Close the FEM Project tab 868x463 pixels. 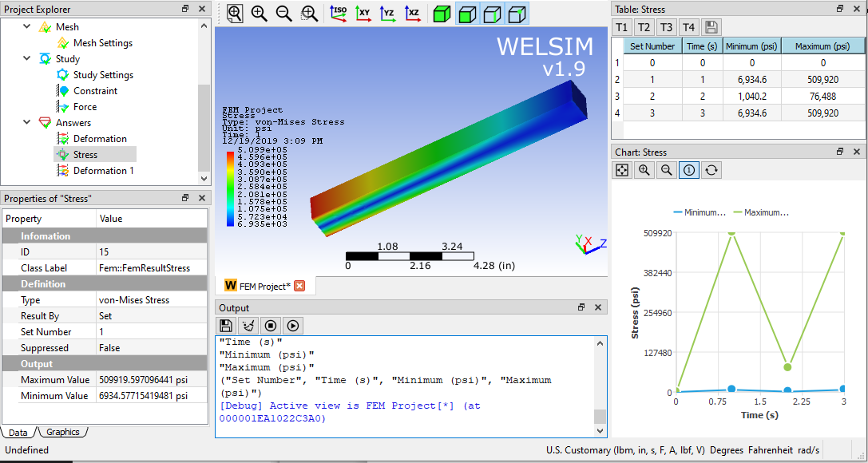[x=299, y=286]
